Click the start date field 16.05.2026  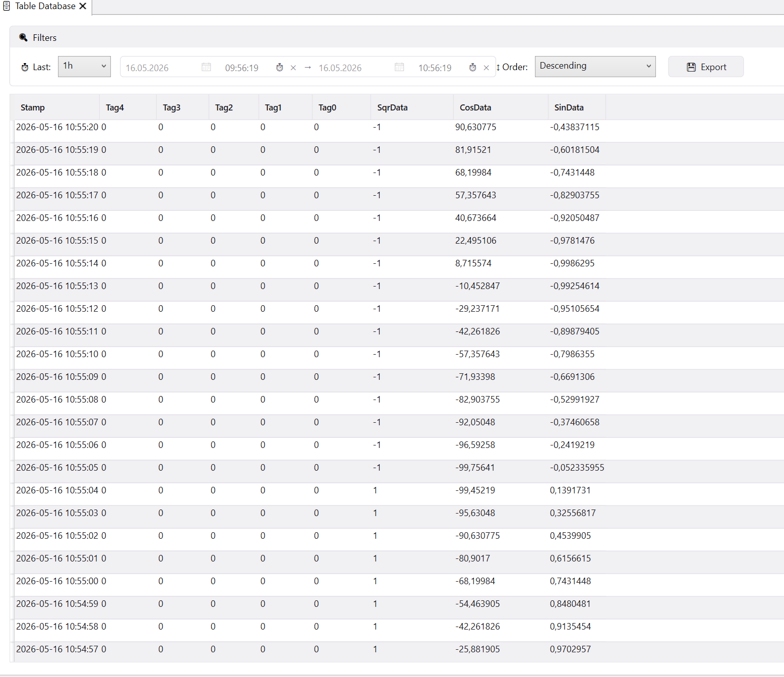147,68
